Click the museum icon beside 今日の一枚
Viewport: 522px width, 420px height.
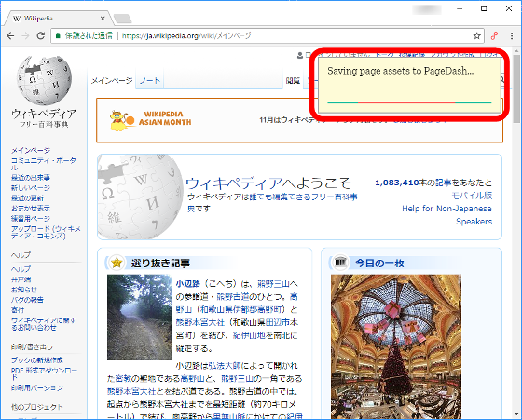pyautogui.click(x=340, y=263)
